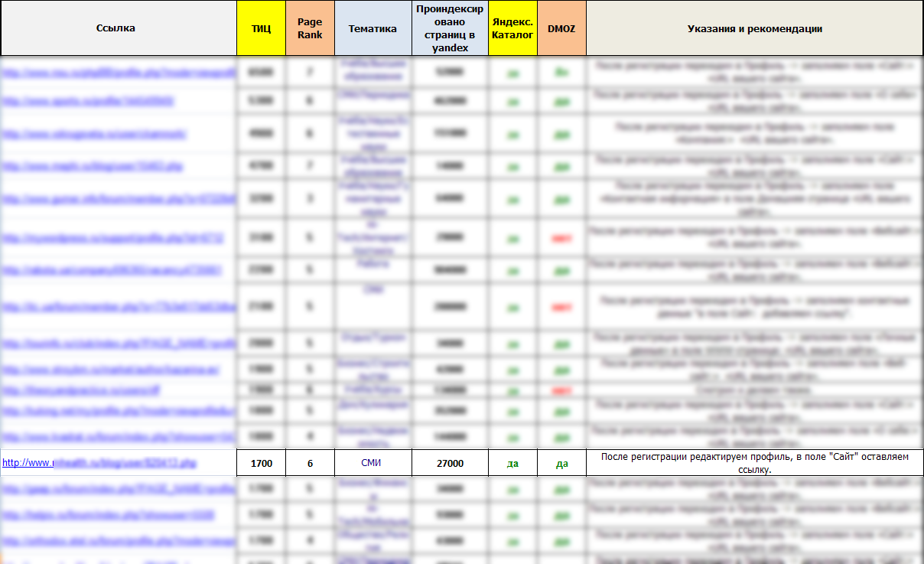Select the Page Rank column header
Viewport: 924px width, 564px height.
click(x=310, y=28)
